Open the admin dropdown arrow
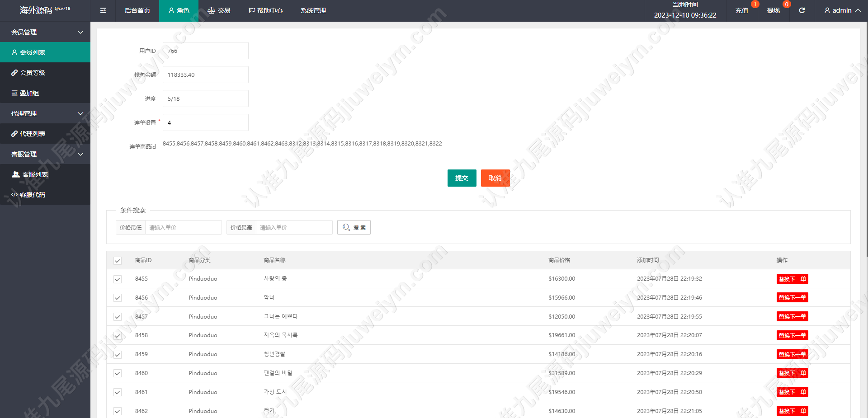Viewport: 868px width, 418px height. point(858,10)
